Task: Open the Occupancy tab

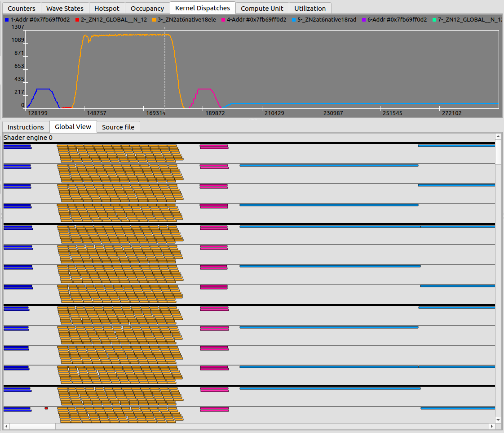Action: click(x=147, y=8)
